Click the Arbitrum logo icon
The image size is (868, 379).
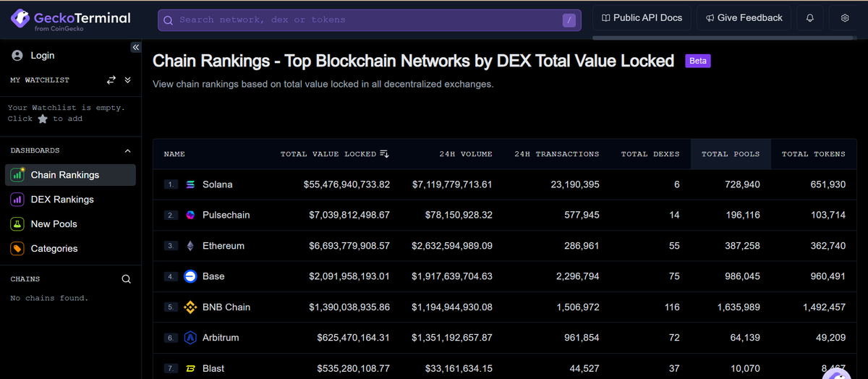tap(191, 338)
